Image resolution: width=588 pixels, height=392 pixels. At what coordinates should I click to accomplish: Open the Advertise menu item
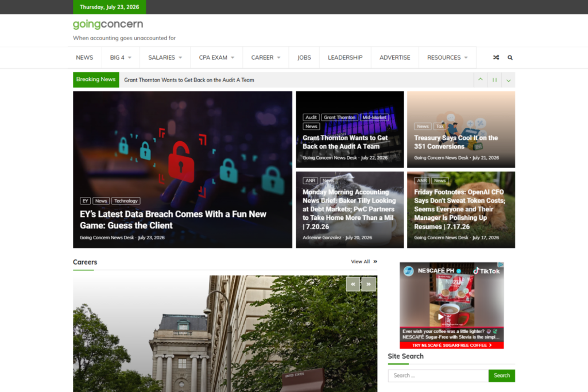click(395, 57)
